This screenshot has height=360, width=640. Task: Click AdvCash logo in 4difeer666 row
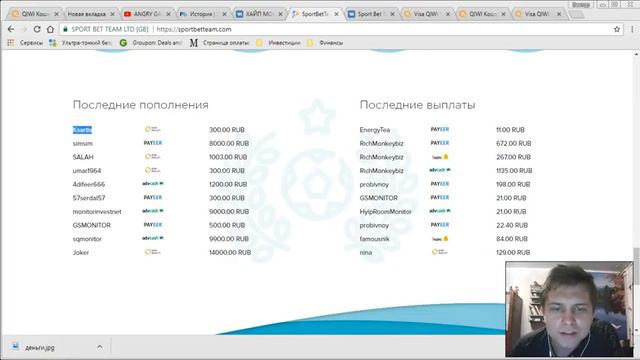pos(153,184)
